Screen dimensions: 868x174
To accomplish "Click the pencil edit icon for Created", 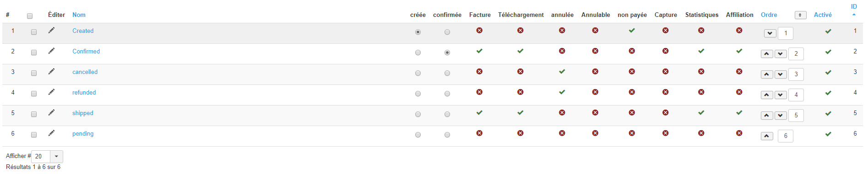I will [x=51, y=30].
